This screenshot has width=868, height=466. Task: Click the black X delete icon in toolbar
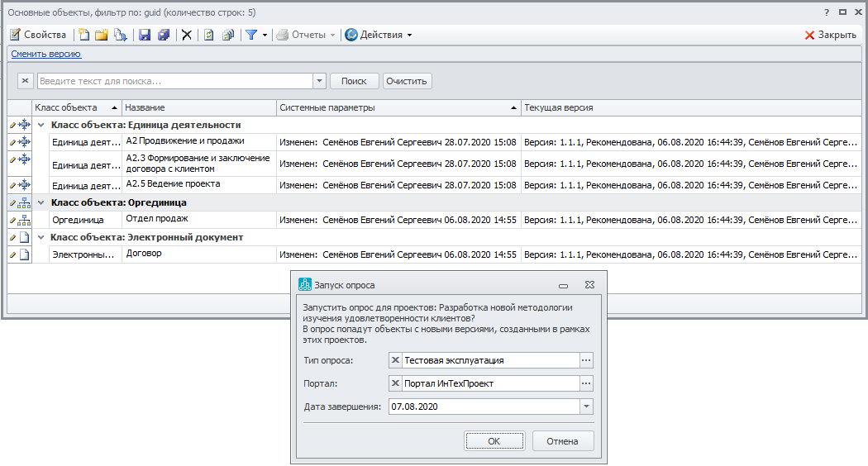187,35
